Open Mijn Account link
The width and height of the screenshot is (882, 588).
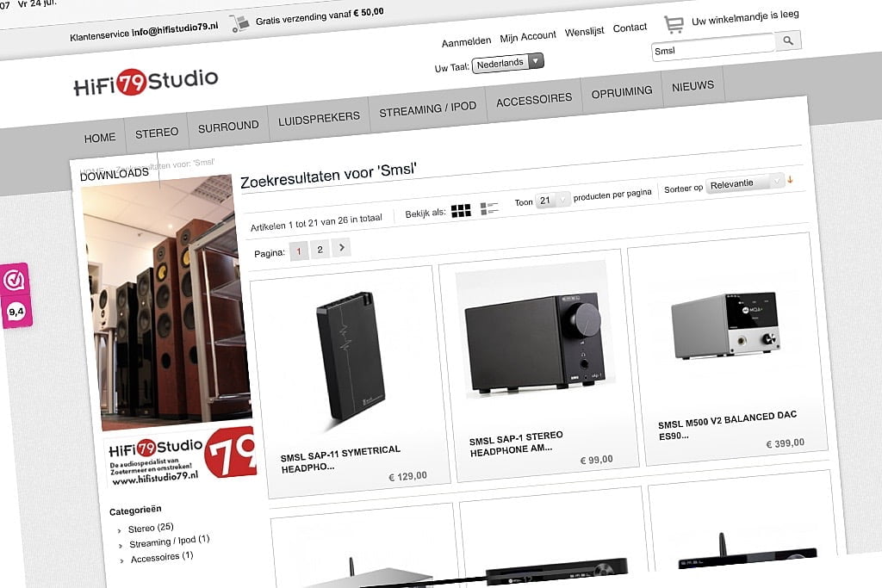(528, 37)
